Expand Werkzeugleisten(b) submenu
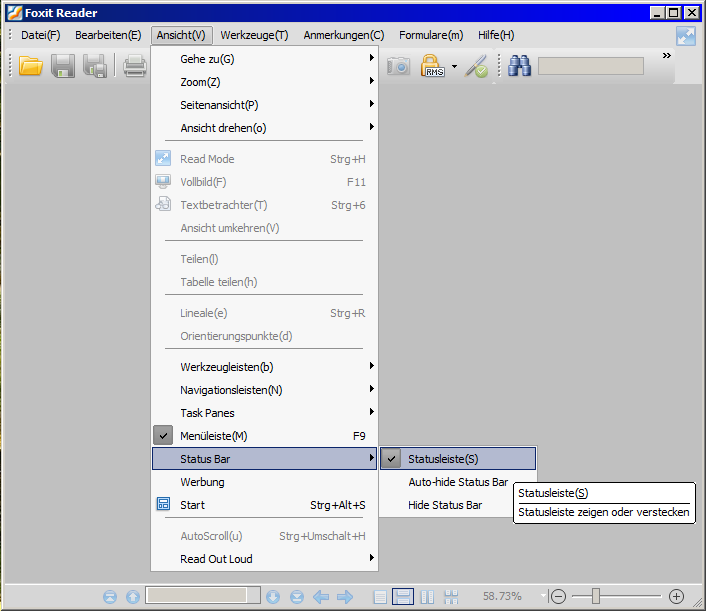 pyautogui.click(x=264, y=367)
